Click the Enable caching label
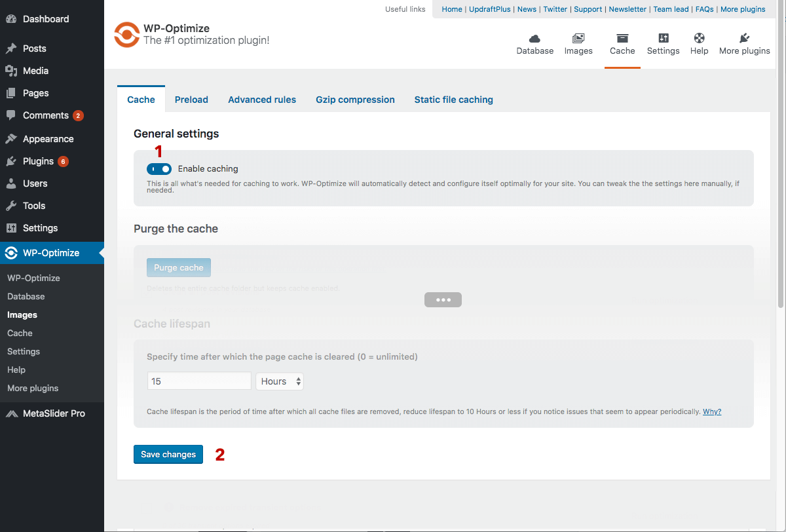 [208, 169]
